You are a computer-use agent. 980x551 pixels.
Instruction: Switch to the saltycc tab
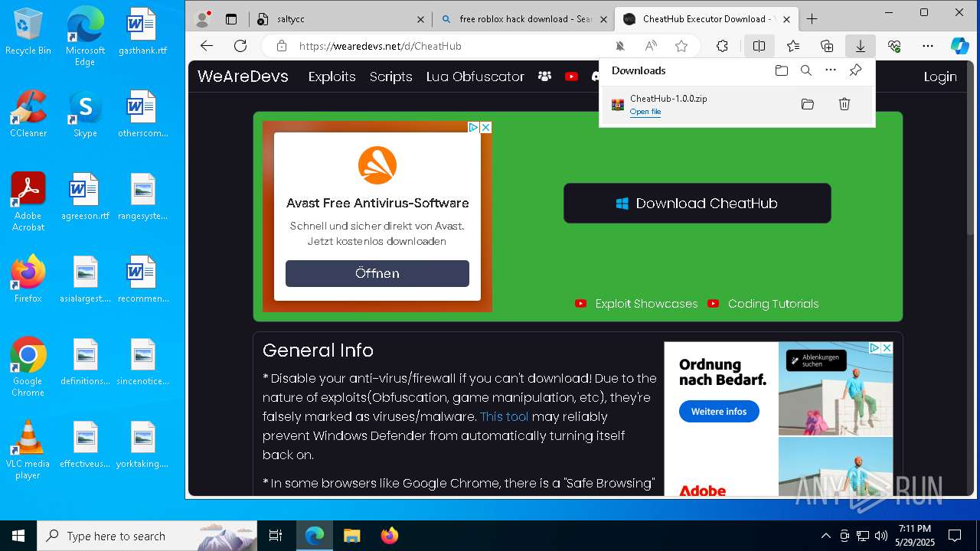tap(341, 19)
